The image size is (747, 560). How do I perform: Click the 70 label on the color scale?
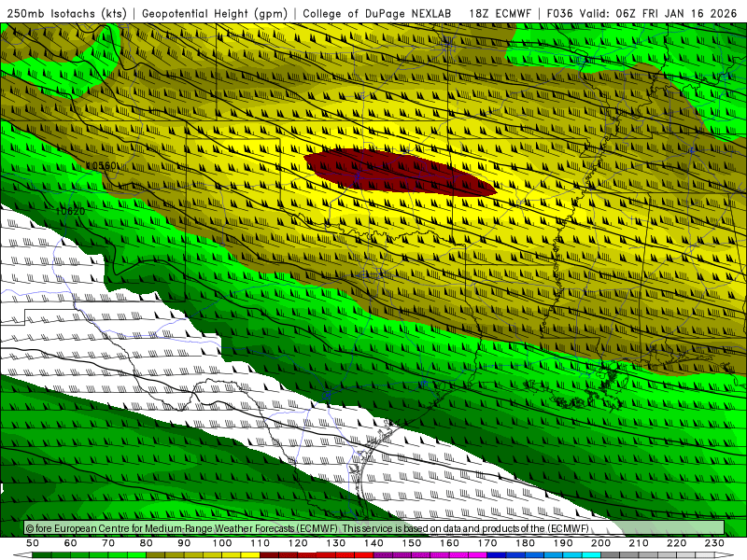click(108, 543)
